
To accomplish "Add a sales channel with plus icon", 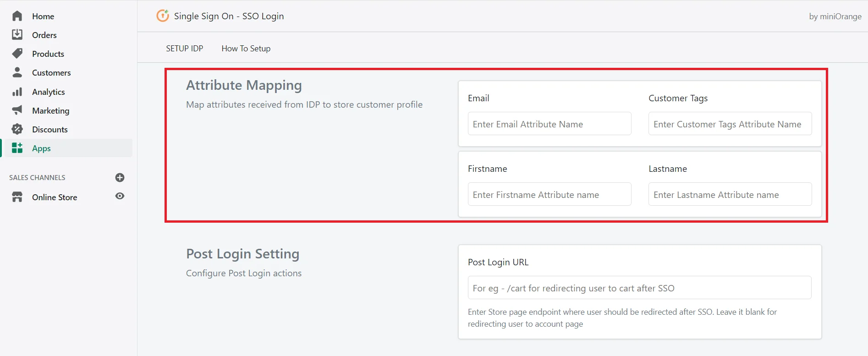I will point(120,177).
